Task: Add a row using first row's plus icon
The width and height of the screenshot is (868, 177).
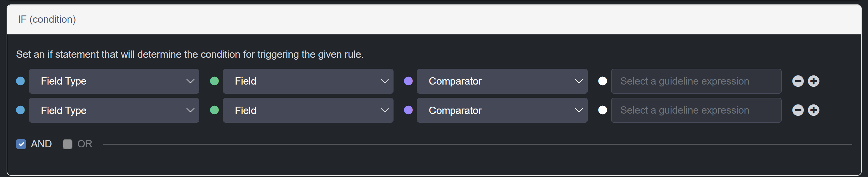Action: click(x=814, y=81)
